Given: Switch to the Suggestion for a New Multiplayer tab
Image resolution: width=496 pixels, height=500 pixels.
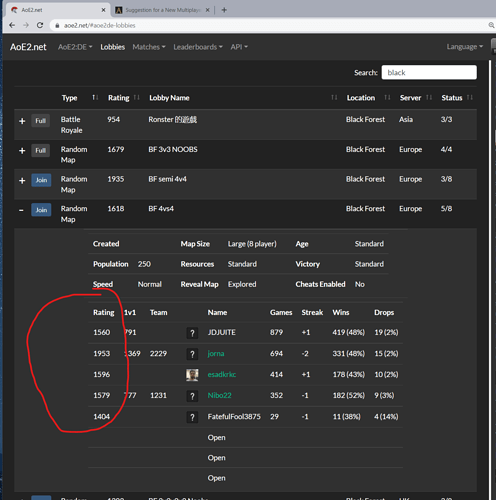Looking at the screenshot, I should 163,10.
